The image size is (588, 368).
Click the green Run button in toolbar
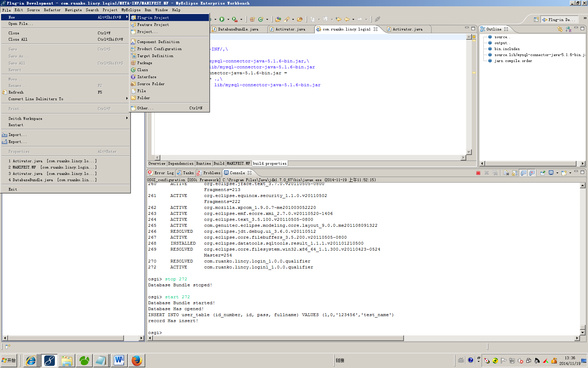[x=222, y=19]
